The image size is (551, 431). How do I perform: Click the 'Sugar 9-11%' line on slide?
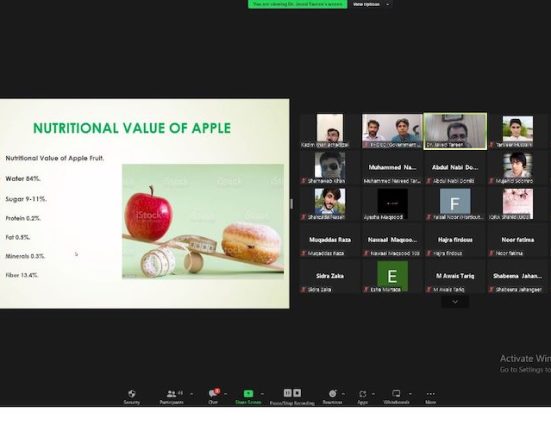coord(26,199)
